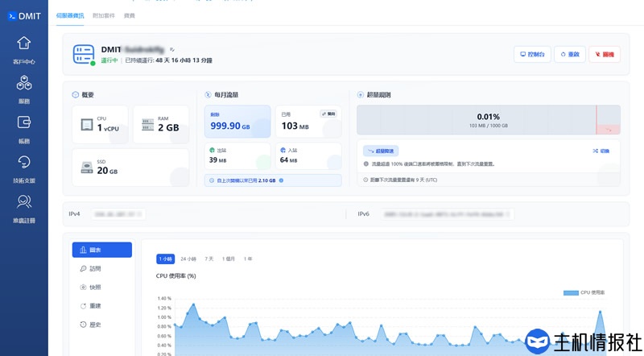This screenshot has height=356, width=644.
Task: Switch to the 附加套件 tab
Action: [104, 15]
